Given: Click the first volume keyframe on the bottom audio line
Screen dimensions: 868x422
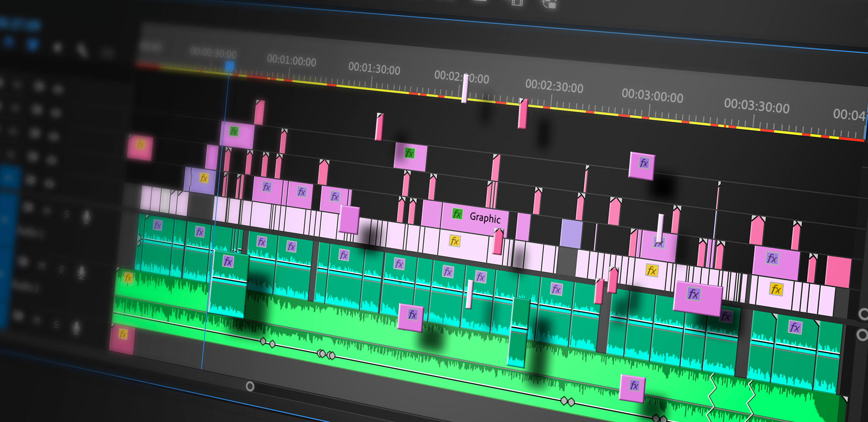Looking at the screenshot, I should [x=263, y=341].
